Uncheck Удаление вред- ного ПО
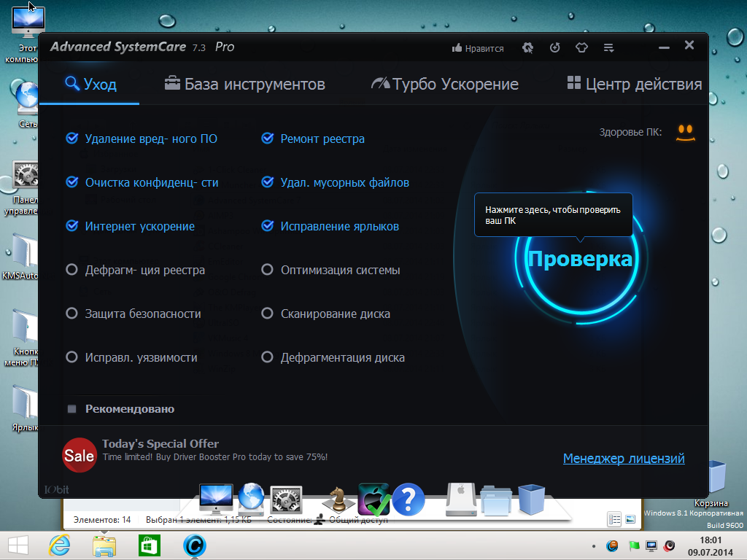Viewport: 747px width, 560px height. (x=72, y=139)
